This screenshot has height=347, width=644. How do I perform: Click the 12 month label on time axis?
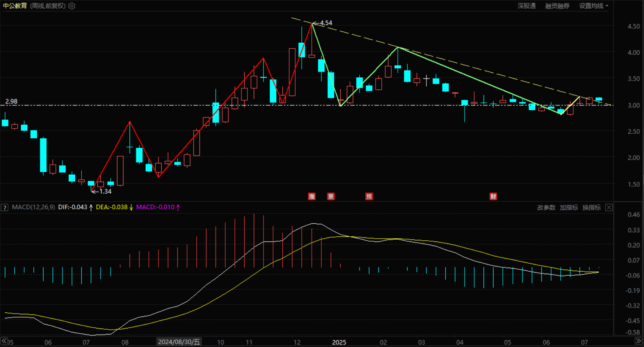click(297, 342)
